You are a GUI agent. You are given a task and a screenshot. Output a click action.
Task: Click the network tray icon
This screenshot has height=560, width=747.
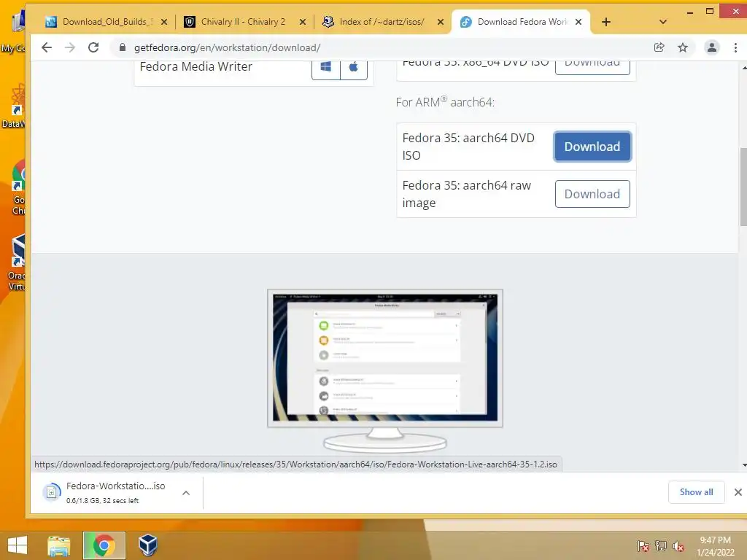click(x=661, y=546)
